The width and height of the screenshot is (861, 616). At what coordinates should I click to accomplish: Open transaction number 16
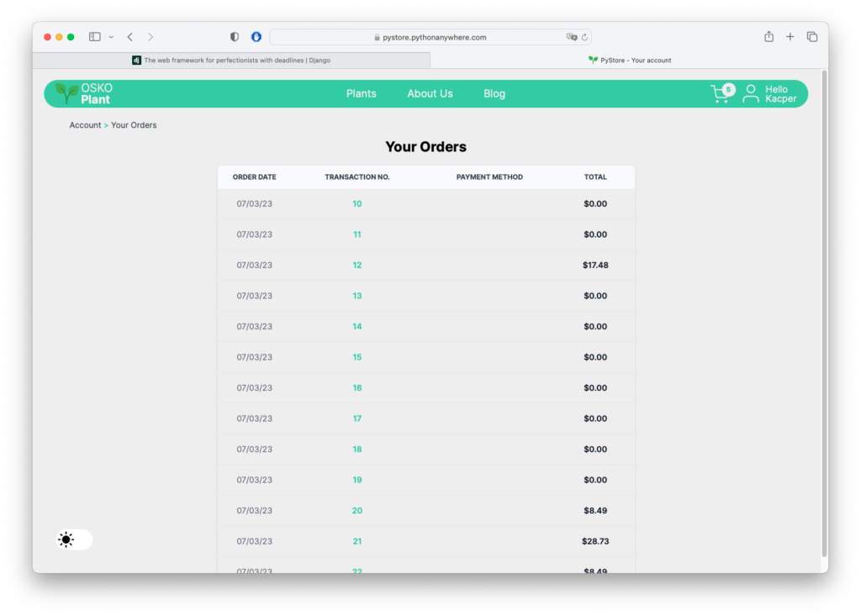point(357,388)
